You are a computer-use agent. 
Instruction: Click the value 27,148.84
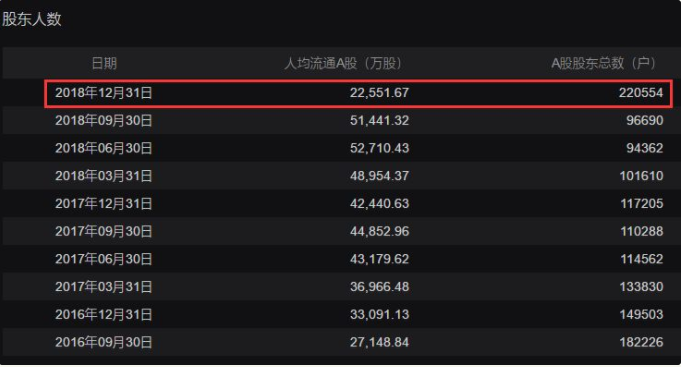[x=379, y=342]
